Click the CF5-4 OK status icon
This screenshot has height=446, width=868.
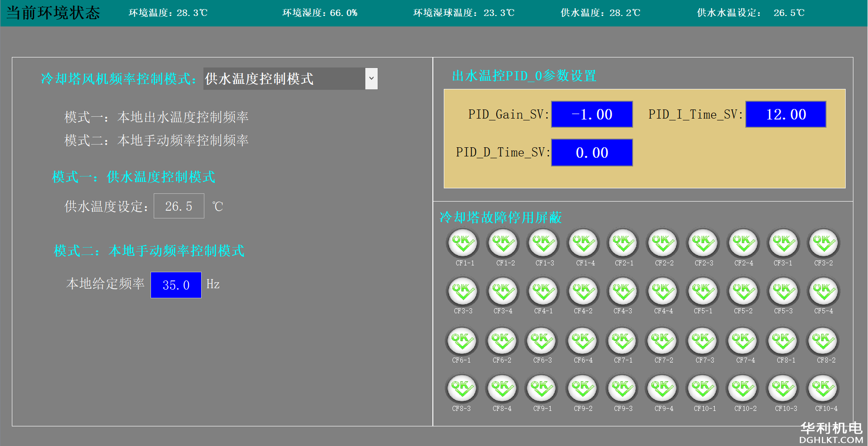pyautogui.click(x=823, y=291)
